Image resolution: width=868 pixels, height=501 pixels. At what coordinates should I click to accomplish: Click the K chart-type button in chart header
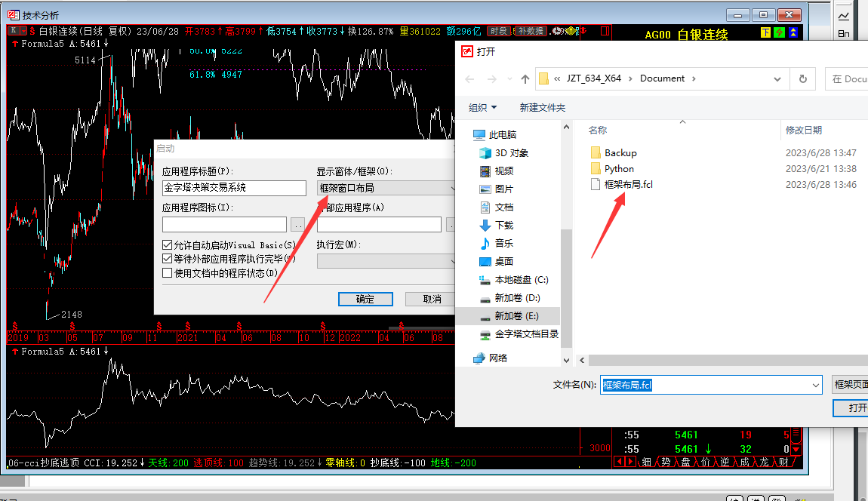[14, 30]
